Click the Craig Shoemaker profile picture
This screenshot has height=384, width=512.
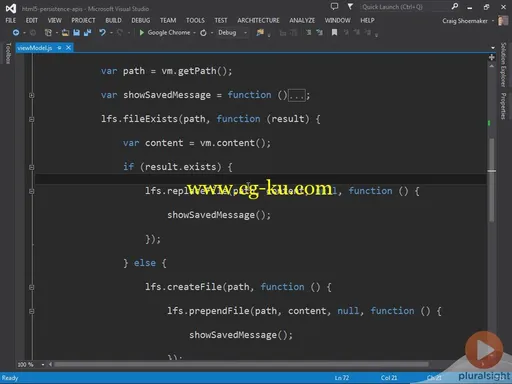pos(503,21)
